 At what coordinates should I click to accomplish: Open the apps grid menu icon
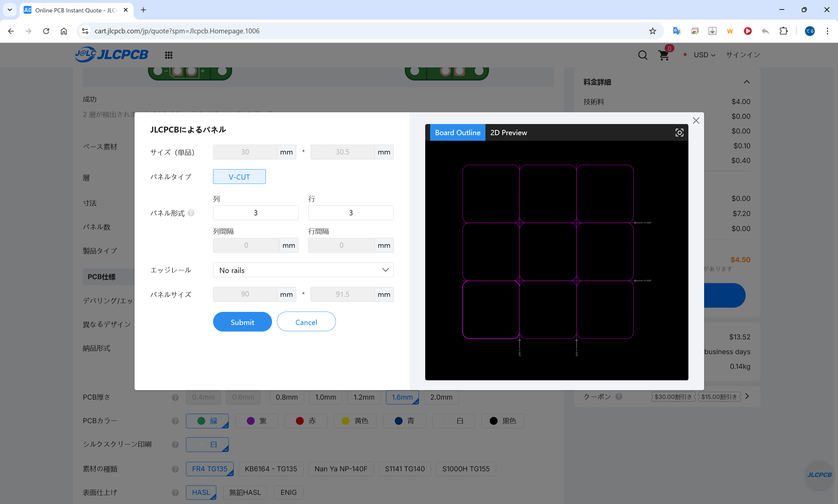[x=169, y=55]
